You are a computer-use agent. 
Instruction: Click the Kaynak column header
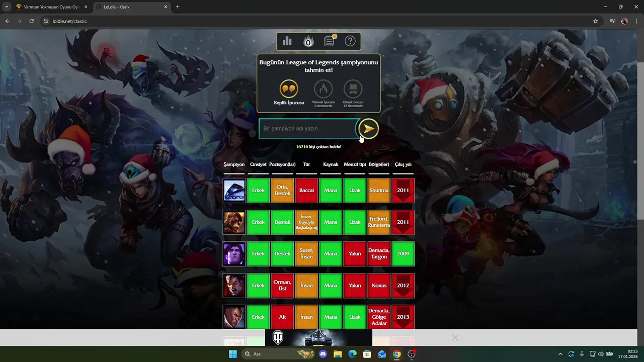point(331,164)
